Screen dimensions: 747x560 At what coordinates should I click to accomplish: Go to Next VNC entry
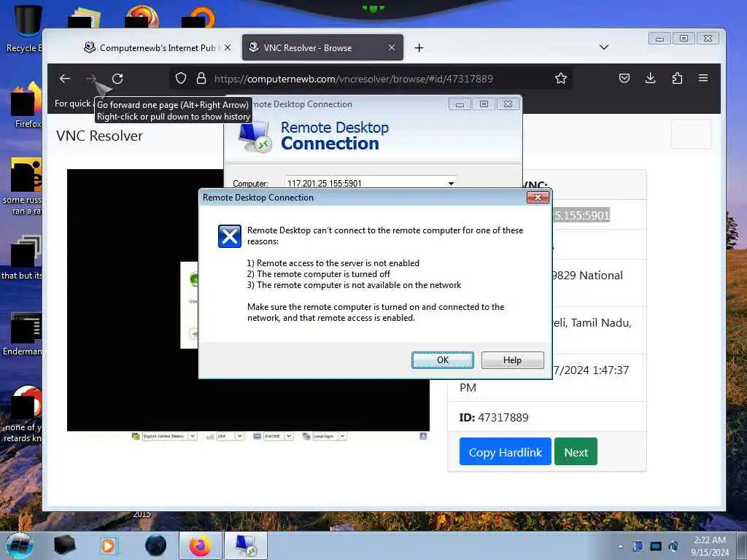[x=576, y=452]
